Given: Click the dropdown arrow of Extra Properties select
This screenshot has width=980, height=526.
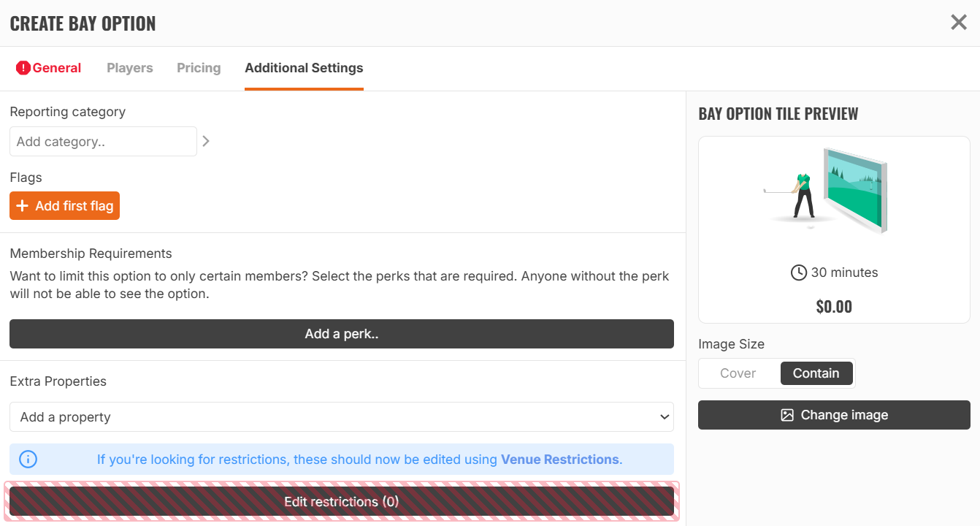Looking at the screenshot, I should pyautogui.click(x=665, y=417).
